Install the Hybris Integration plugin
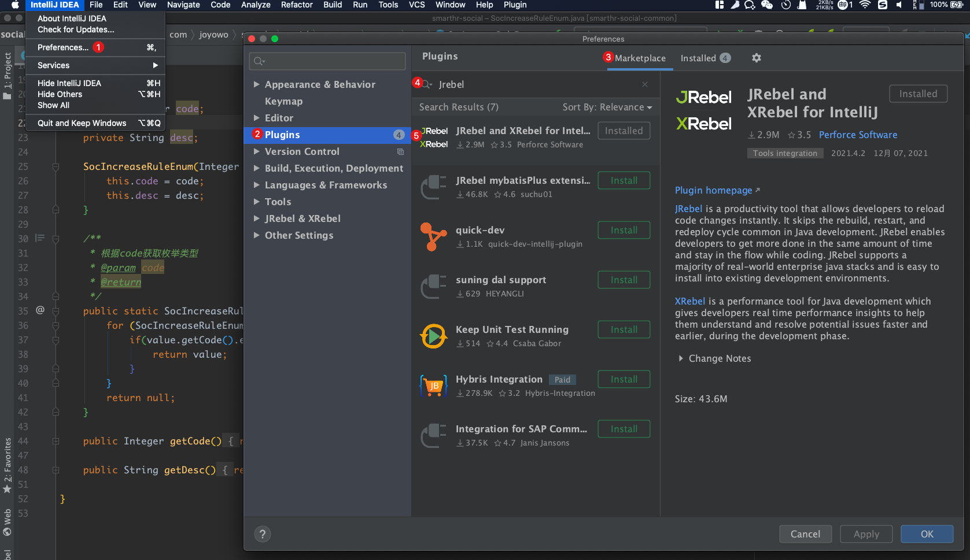 click(624, 379)
